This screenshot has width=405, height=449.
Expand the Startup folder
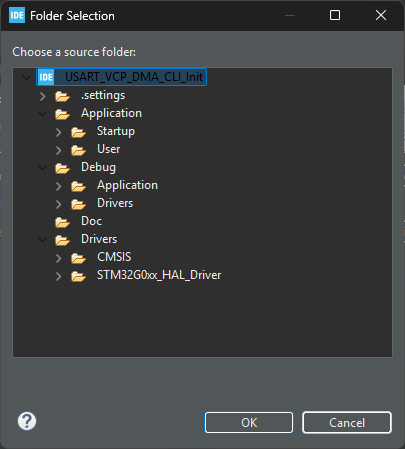58,132
